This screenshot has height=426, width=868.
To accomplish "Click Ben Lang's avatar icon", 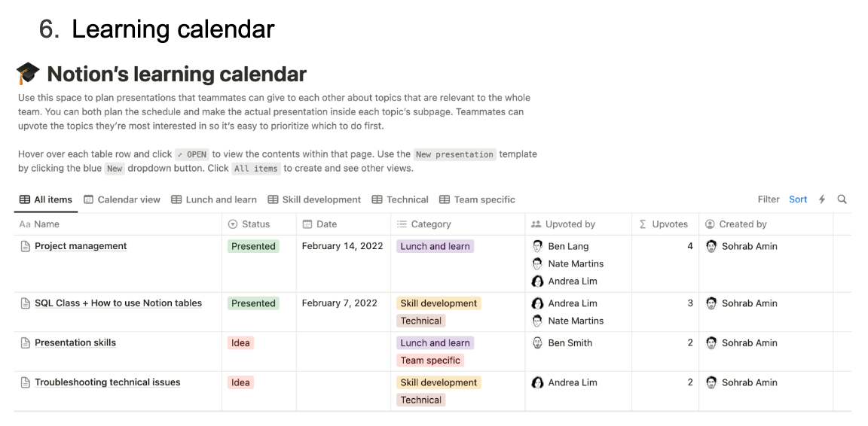I will [537, 246].
